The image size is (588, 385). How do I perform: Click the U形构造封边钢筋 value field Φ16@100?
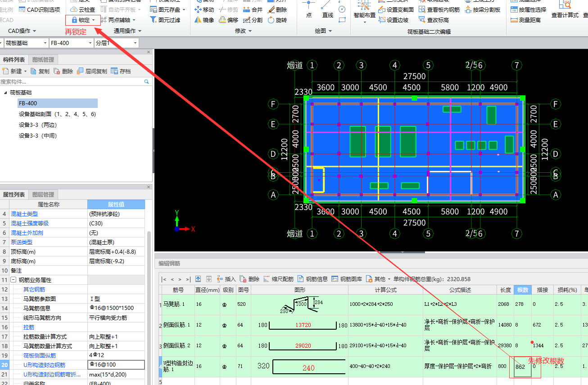(116, 365)
